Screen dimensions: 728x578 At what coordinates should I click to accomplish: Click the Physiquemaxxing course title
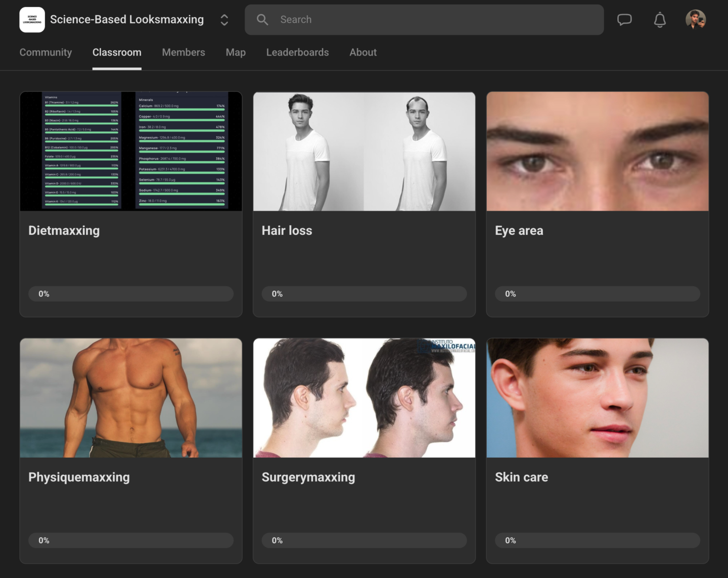[x=79, y=477]
